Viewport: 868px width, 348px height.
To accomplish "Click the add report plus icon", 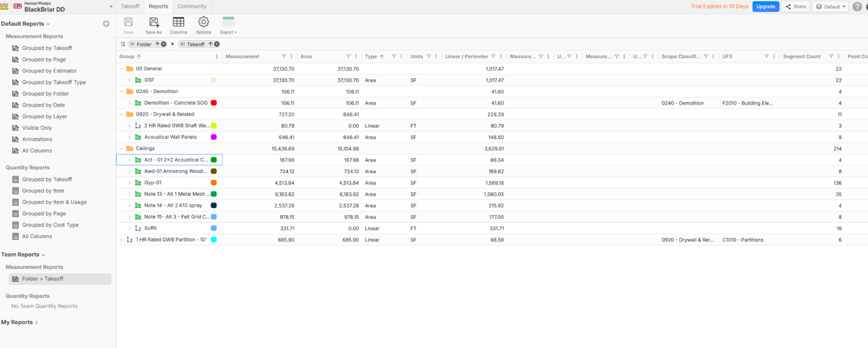I will click(106, 24).
